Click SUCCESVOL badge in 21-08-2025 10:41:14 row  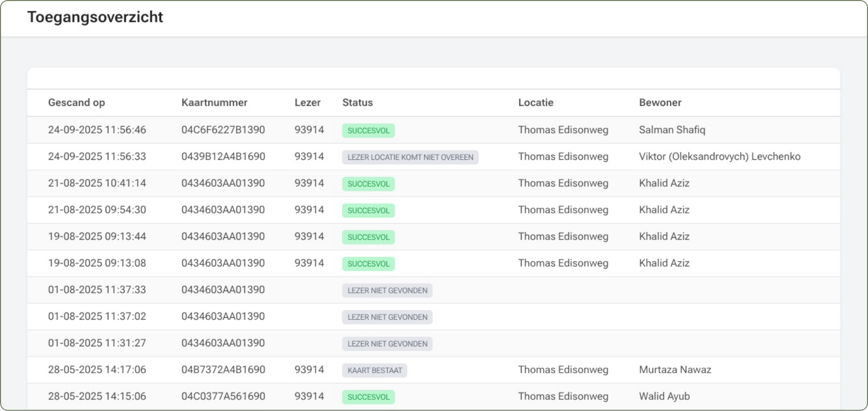click(368, 184)
